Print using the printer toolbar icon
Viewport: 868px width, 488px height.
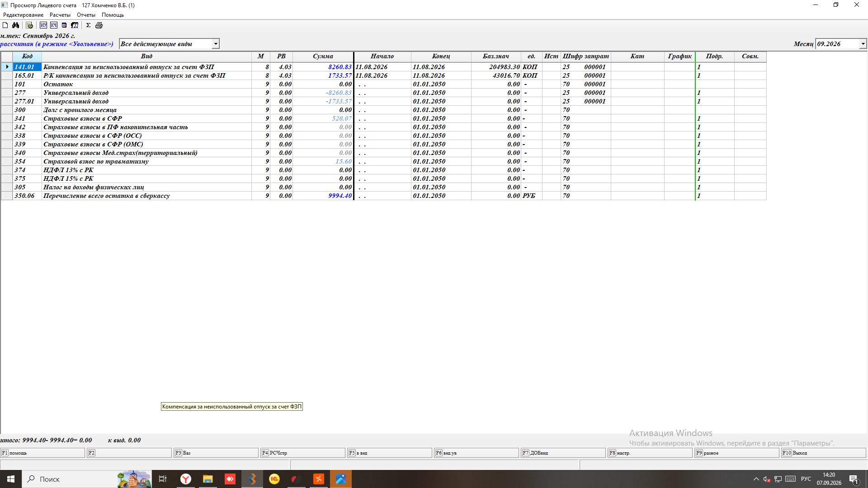[x=99, y=25]
